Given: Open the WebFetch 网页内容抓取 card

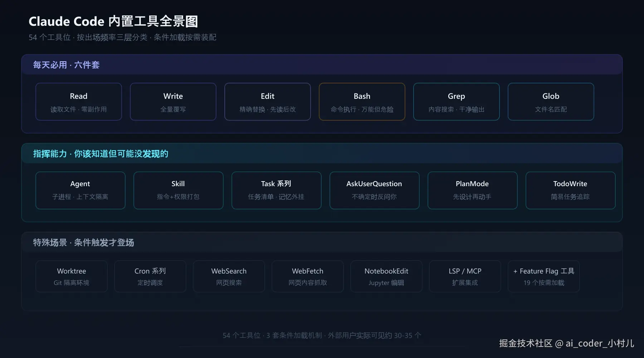Looking at the screenshot, I should 308,276.
